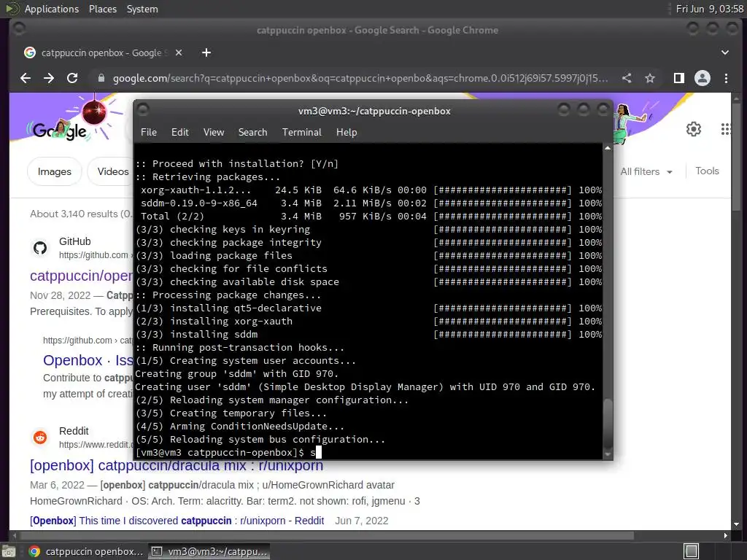Click Chrome vertical scrollbar up arrow
The height and width of the screenshot is (560, 747).
click(737, 98)
